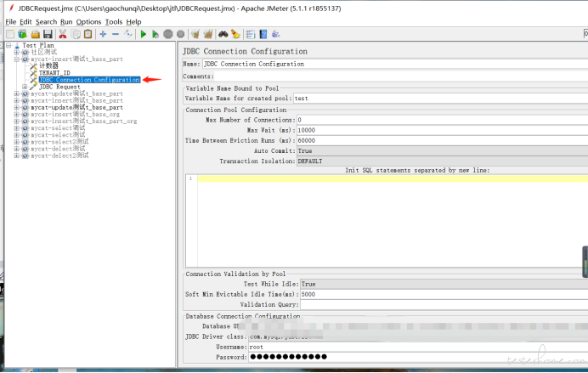Click the Time Between Eviction Runs field

442,140
